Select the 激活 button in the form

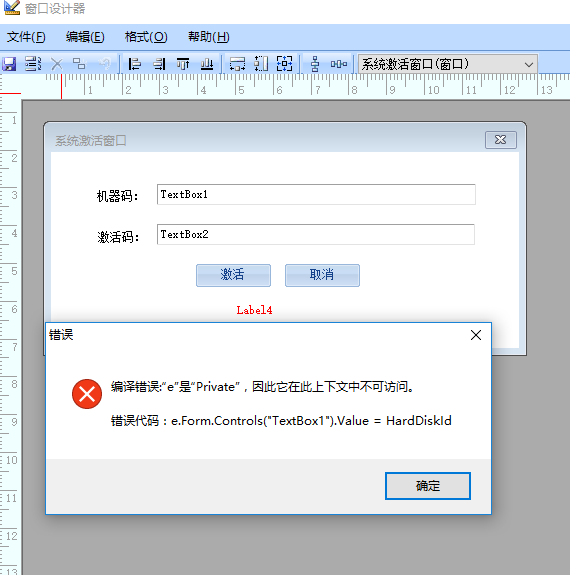[233, 275]
